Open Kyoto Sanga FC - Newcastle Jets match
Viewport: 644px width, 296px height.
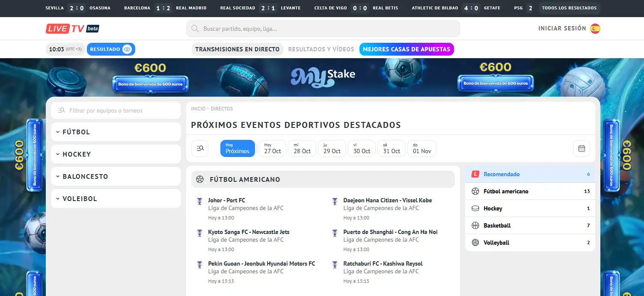(x=249, y=232)
